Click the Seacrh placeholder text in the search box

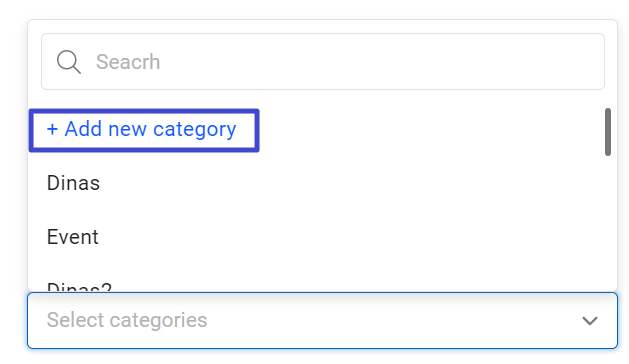128,62
